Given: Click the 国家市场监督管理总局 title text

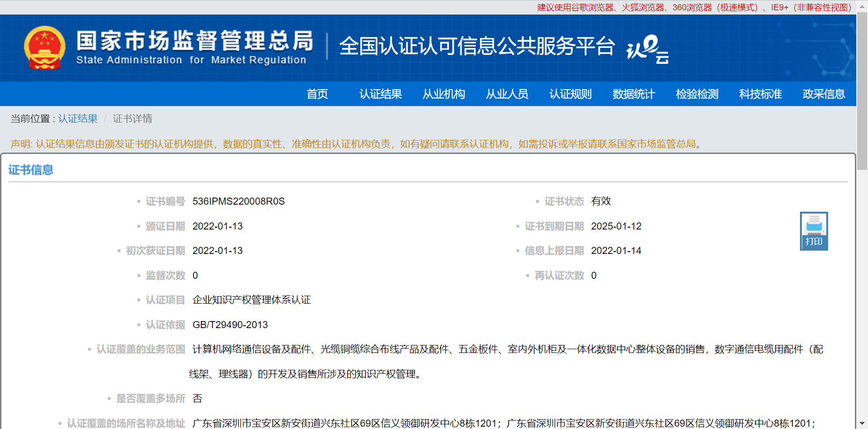Looking at the screenshot, I should click(195, 41).
